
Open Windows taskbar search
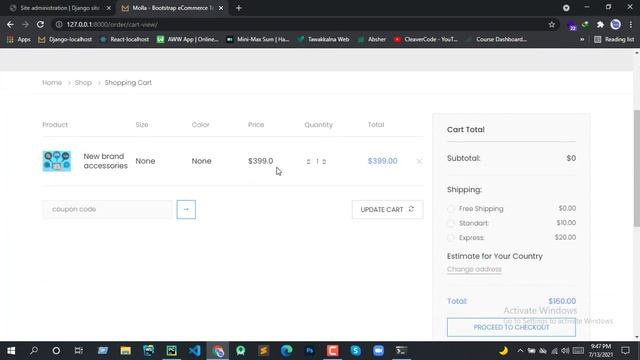pos(34,351)
